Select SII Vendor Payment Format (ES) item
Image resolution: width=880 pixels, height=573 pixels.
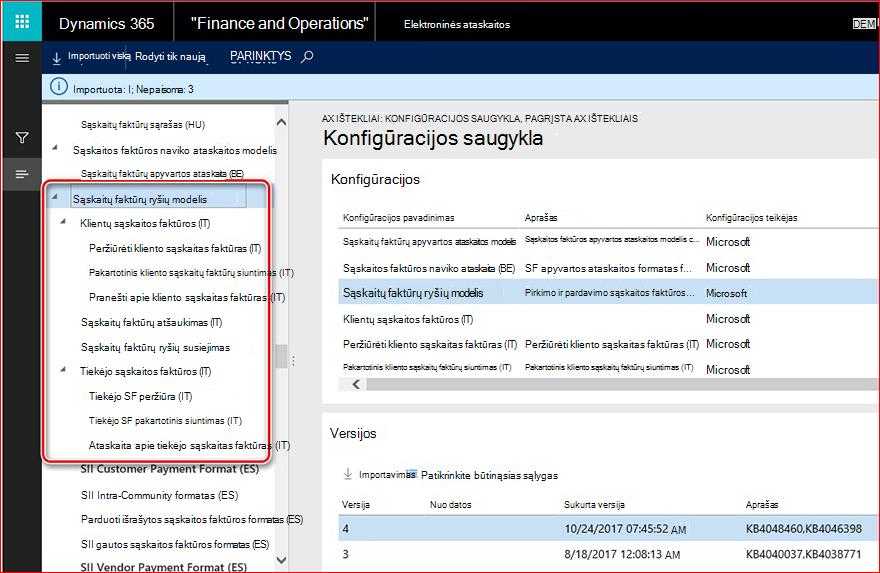tap(163, 567)
